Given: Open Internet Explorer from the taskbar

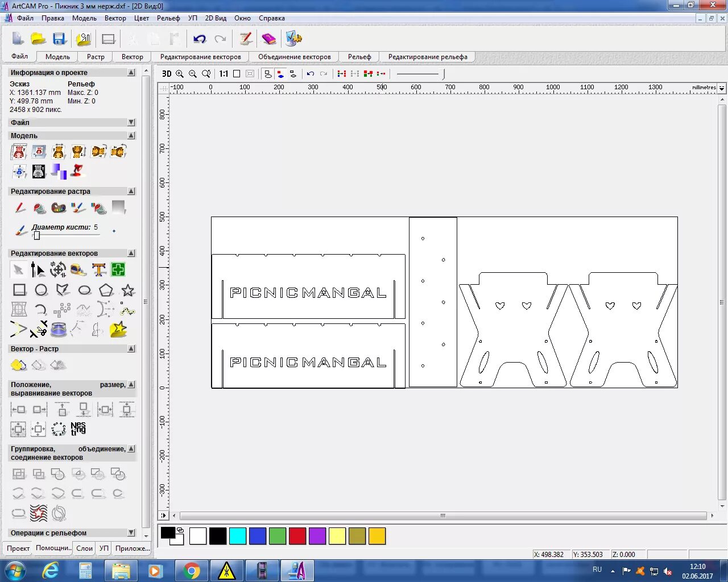Looking at the screenshot, I should coord(50,571).
